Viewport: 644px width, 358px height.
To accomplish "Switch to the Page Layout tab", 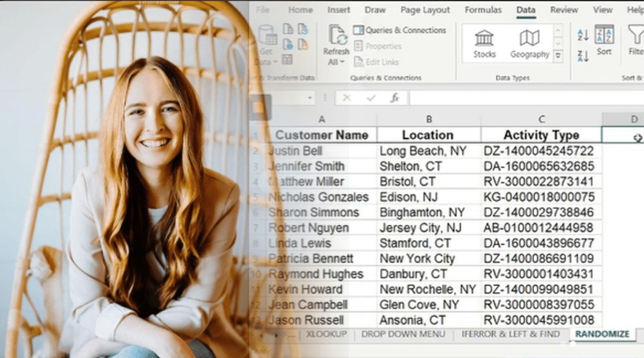I will (425, 10).
